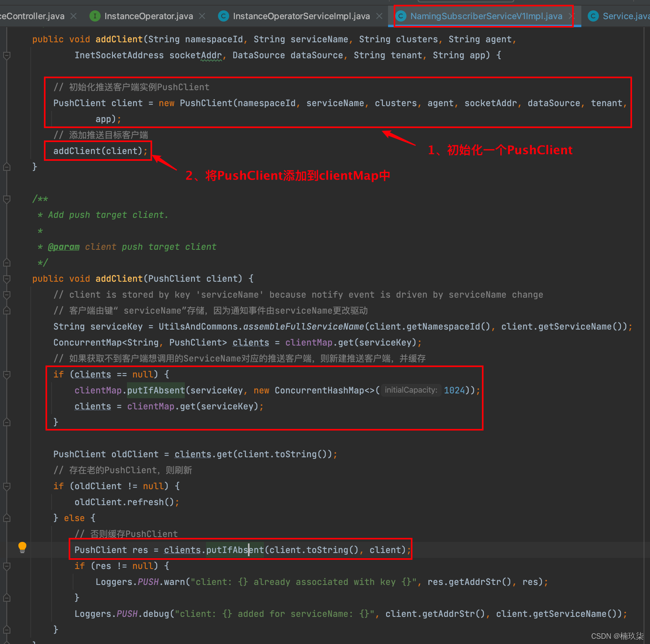Click oldClient.refresh() call
Screen dimensions: 650x644
(x=127, y=502)
